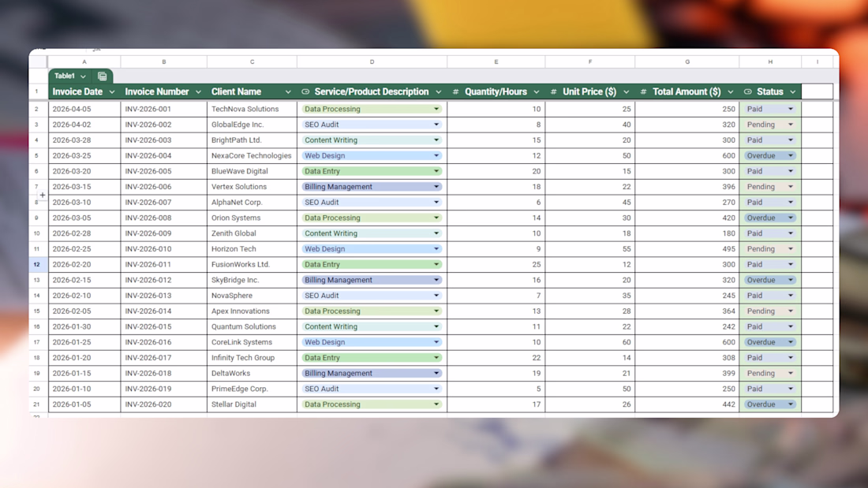Image resolution: width=868 pixels, height=488 pixels.
Task: Click the number-type icon in Total Amount header
Action: click(643, 92)
